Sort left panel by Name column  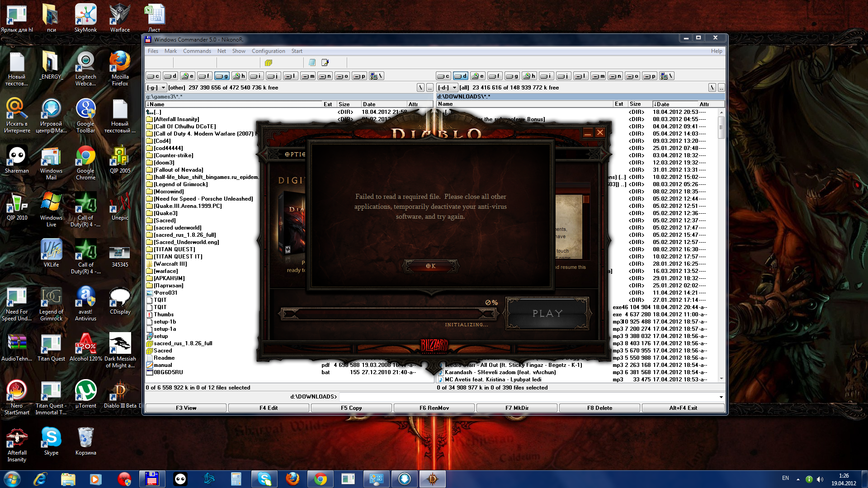point(234,104)
